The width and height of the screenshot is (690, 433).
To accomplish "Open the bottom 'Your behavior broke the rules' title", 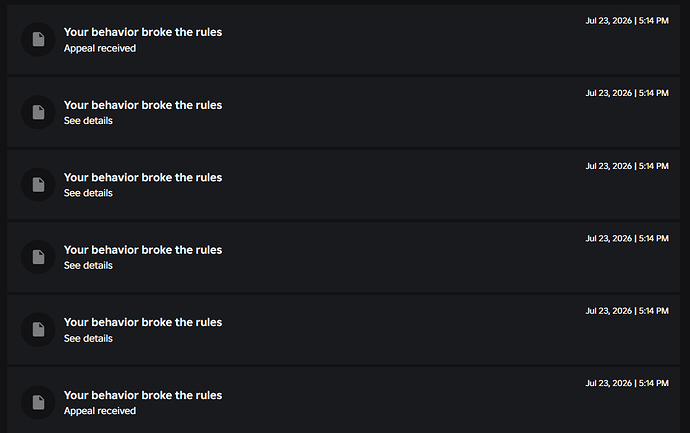I will 143,395.
